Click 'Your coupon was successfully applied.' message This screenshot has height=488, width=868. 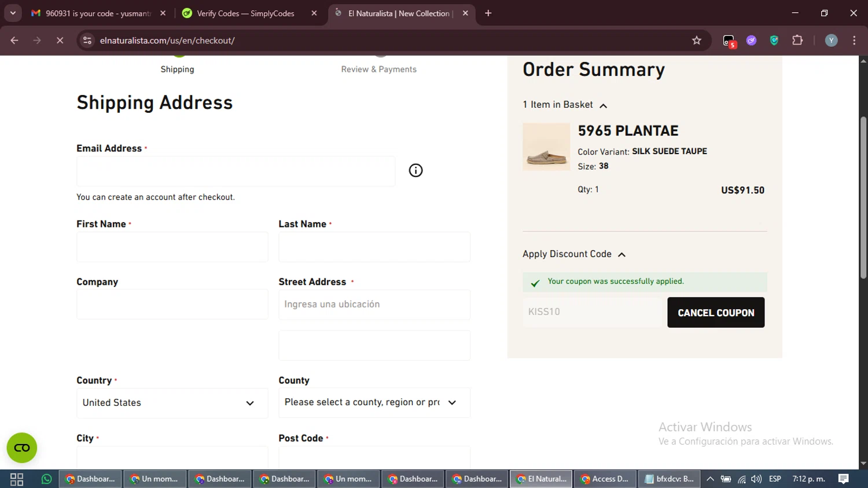616,281
